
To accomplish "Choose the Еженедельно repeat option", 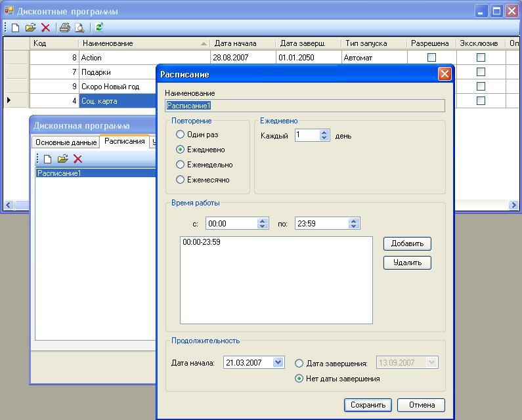I will pyautogui.click(x=181, y=165).
